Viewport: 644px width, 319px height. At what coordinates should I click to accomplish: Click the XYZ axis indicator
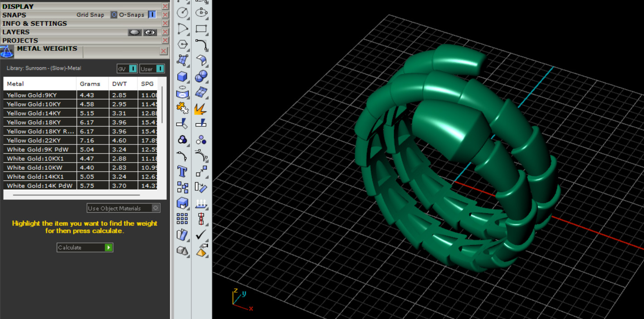click(x=242, y=299)
